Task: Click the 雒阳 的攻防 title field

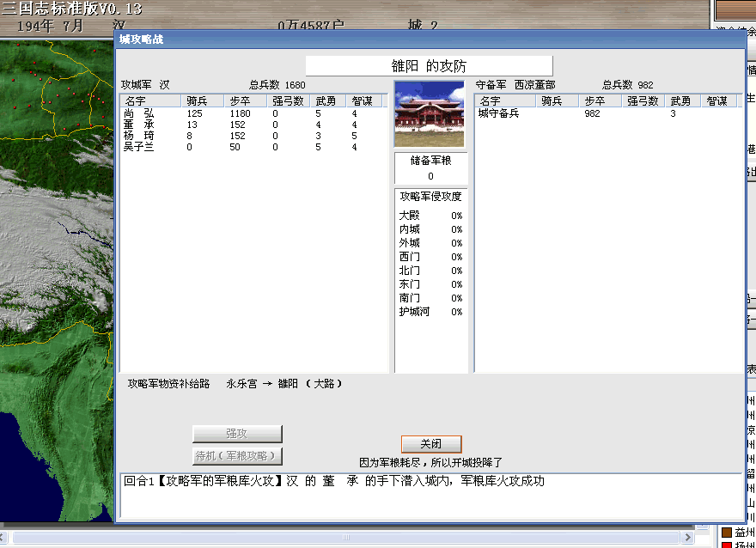Action: click(x=429, y=66)
